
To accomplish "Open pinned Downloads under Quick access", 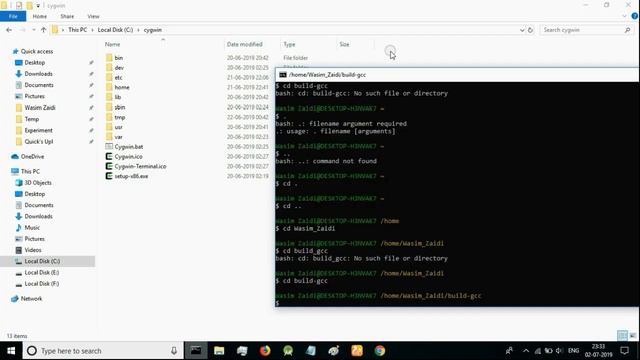I will [38, 73].
